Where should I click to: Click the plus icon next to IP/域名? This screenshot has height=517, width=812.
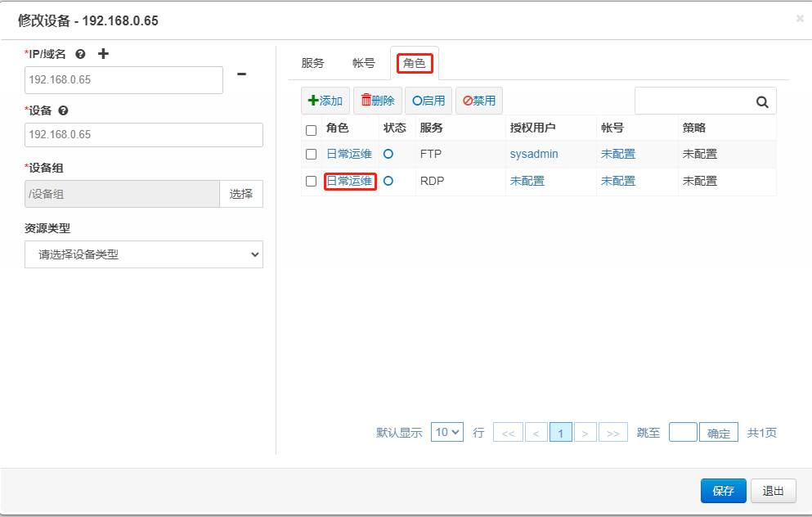point(103,54)
